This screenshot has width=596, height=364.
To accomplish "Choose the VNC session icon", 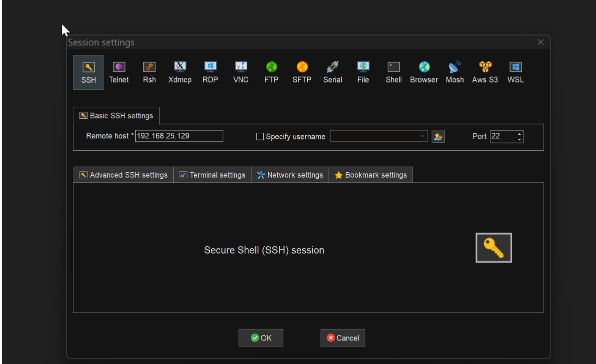I will point(241,72).
